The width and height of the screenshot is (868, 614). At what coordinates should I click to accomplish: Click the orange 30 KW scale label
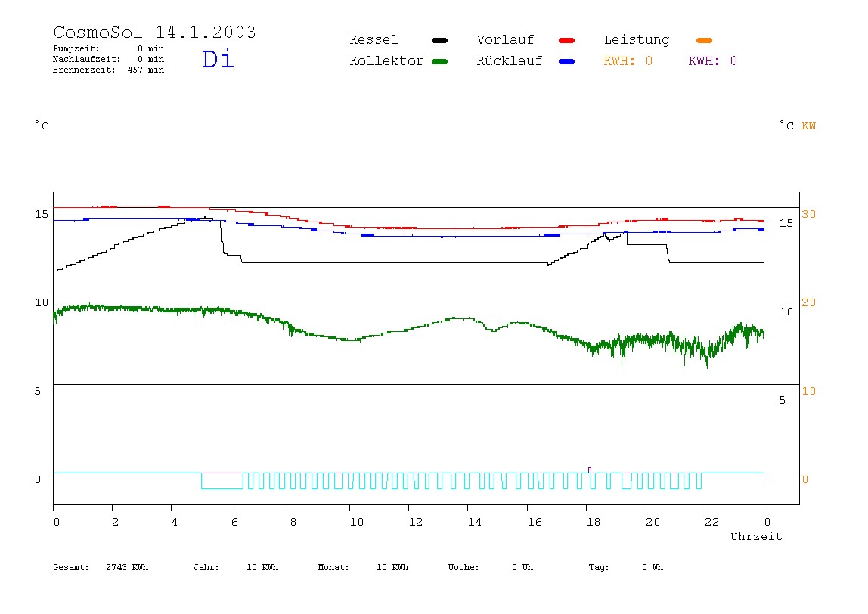point(808,214)
